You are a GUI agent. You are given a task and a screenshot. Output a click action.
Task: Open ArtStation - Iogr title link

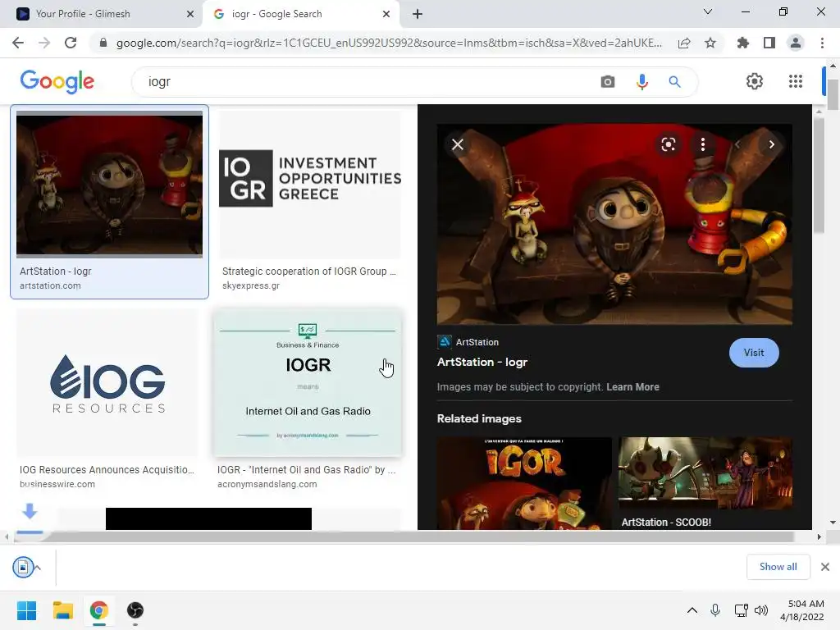(482, 362)
